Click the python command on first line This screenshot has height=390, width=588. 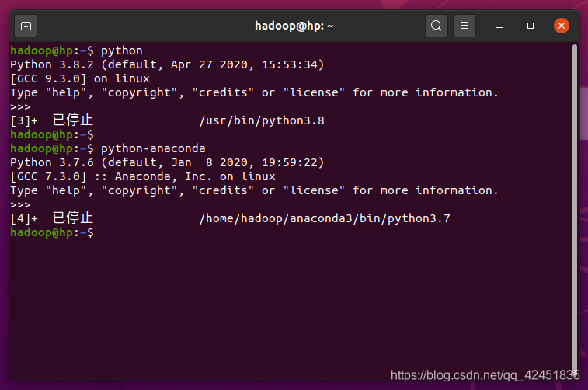tap(122, 50)
